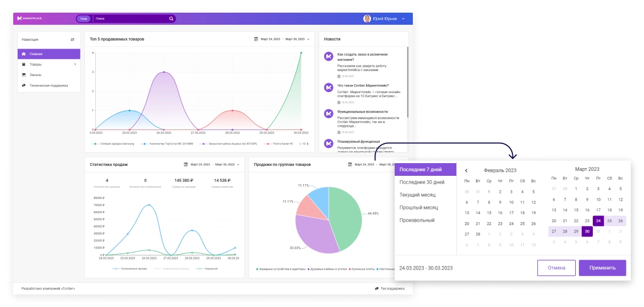644x307 pixels.
Task: Click calendar icon in Статистика продаж header
Action: 185,164
